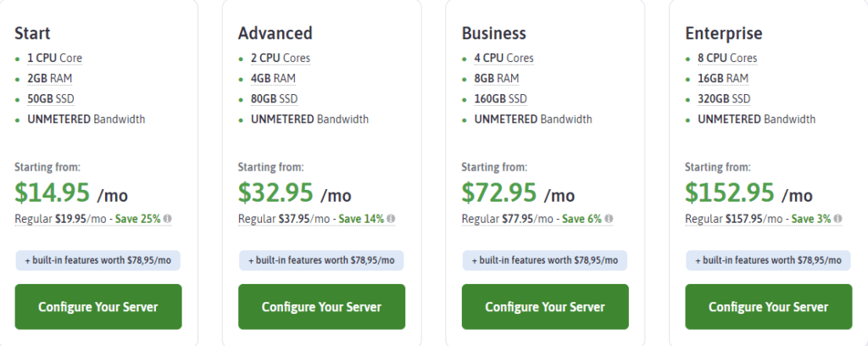The height and width of the screenshot is (346, 868).
Task: Click the 1 CPU Core feature text
Action: [55, 59]
